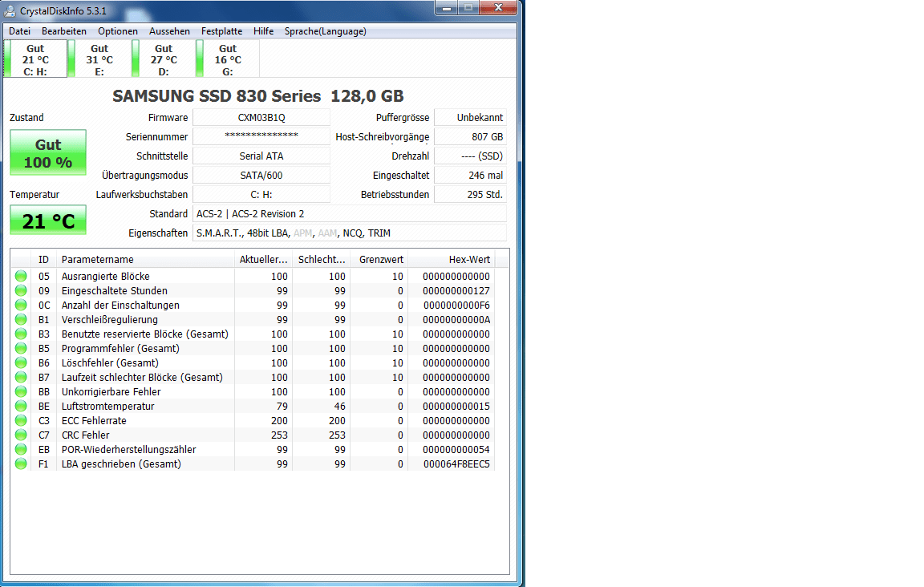924x587 pixels.
Task: Click status circle for Anzahl der Einschaltungen
Action: (x=21, y=305)
